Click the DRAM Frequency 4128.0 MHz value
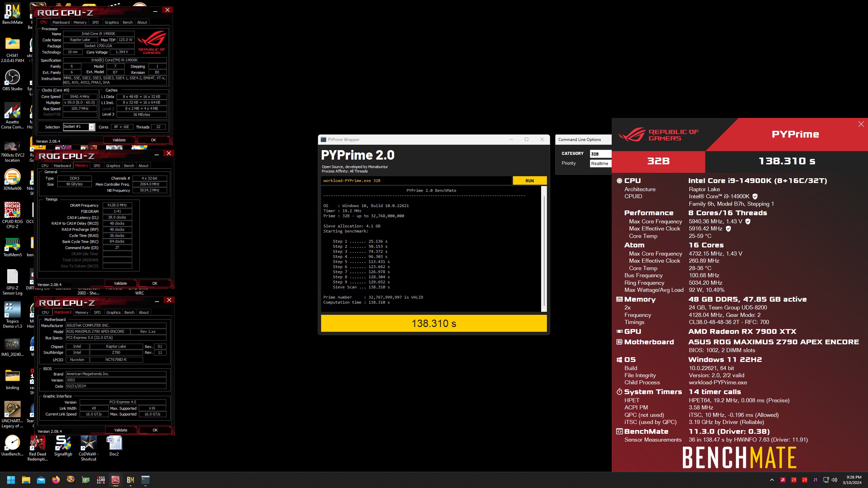The width and height of the screenshot is (868, 488). pyautogui.click(x=117, y=205)
